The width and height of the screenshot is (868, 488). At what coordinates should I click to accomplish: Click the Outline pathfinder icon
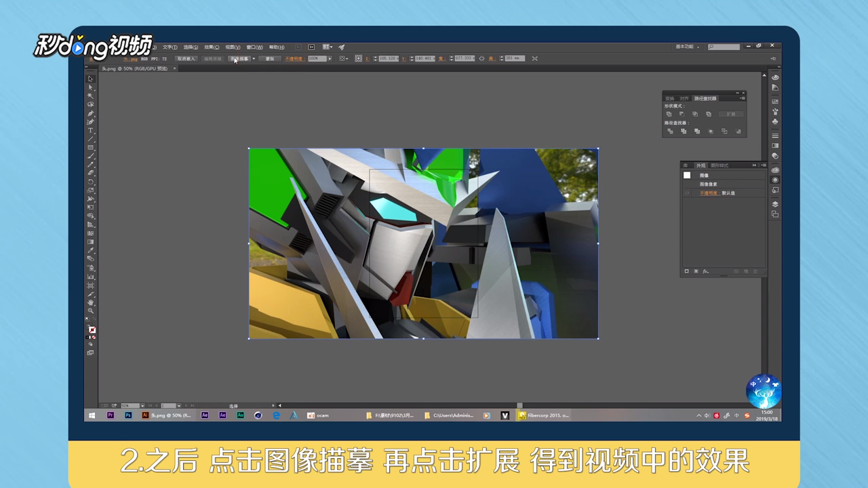click(x=724, y=131)
